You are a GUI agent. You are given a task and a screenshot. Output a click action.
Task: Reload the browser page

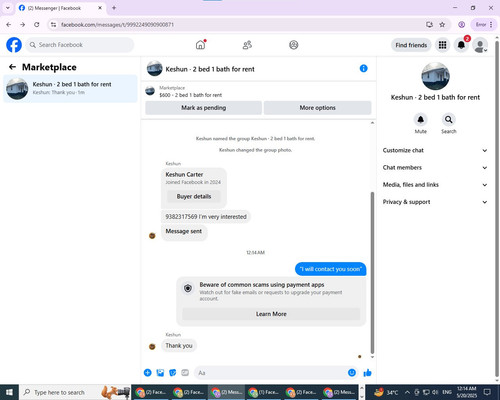37,25
